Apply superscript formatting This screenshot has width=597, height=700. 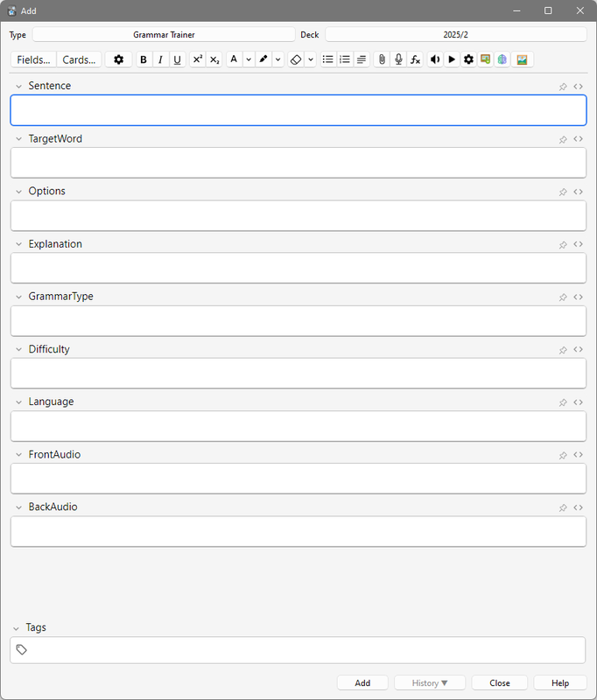(197, 59)
